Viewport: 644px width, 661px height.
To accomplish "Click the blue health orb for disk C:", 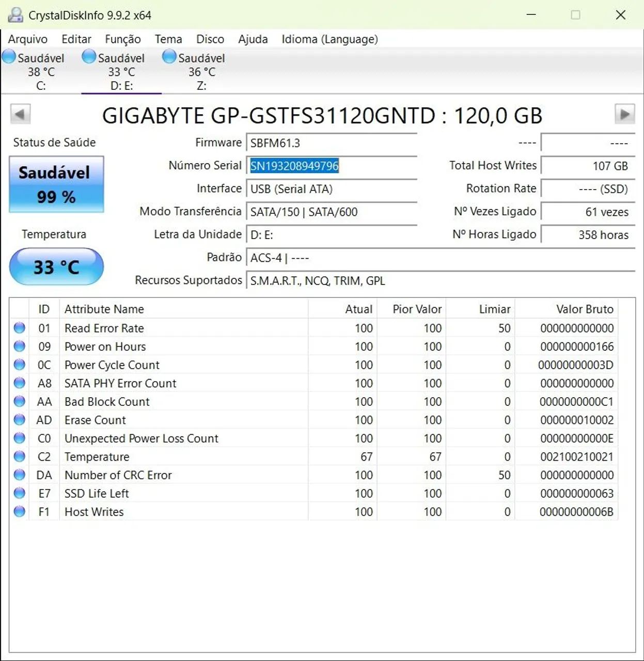I will 9,56.
